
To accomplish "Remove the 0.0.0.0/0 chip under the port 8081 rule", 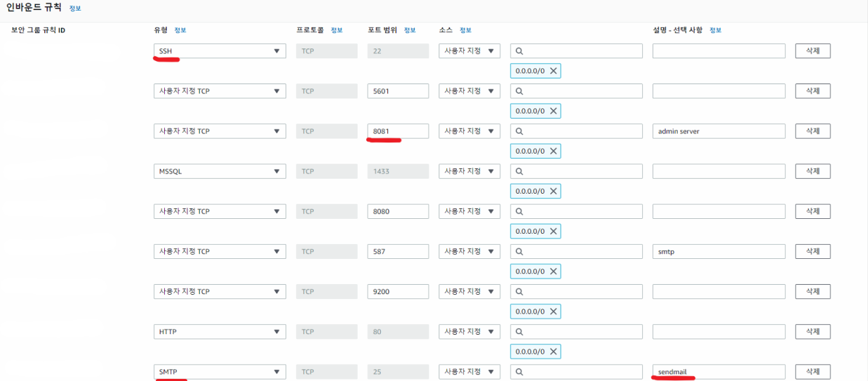I will tap(554, 151).
